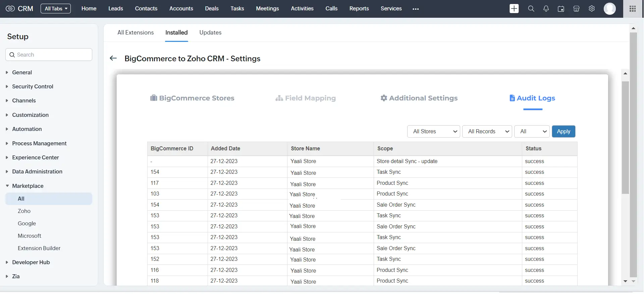Open the Contacts module
Viewport: 644px width, 294px height.
click(x=146, y=9)
